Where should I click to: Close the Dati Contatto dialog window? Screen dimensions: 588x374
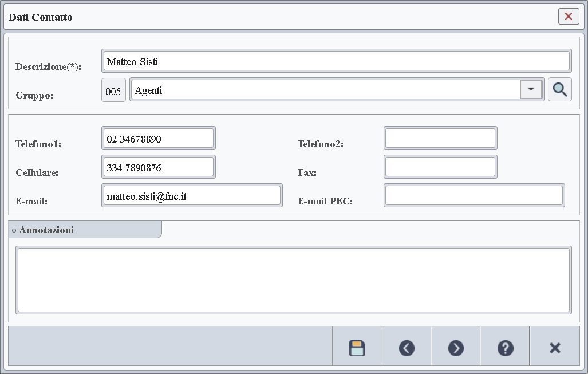(x=568, y=17)
